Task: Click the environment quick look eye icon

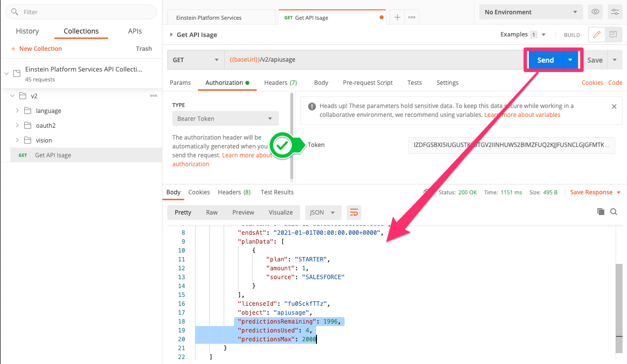Action: [595, 12]
